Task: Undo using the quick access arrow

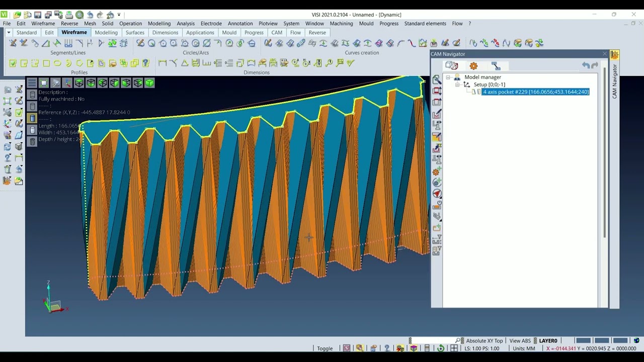Action: click(90, 15)
